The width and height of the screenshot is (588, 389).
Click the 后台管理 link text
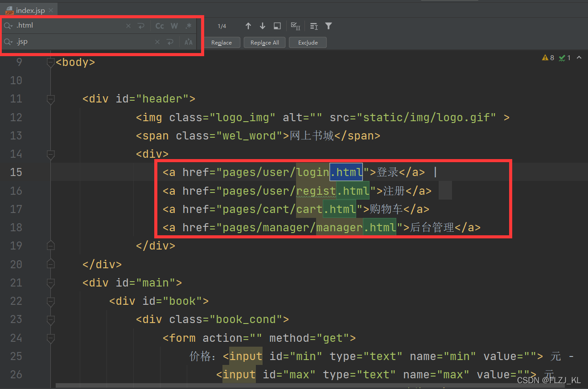point(432,228)
